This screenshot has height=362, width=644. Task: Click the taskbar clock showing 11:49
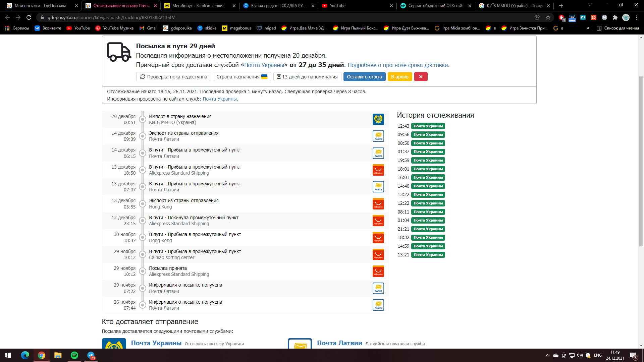pyautogui.click(x=615, y=355)
